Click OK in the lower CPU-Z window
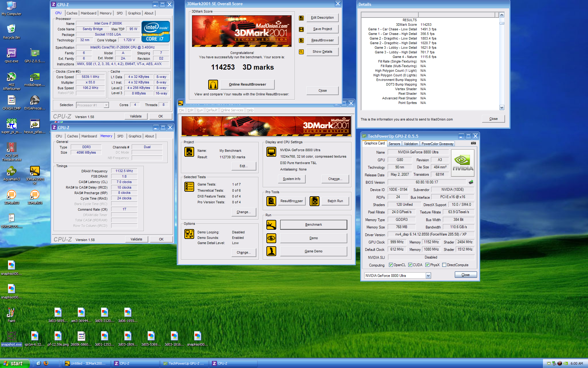Viewport: 588px width, 368px height. 161,240
